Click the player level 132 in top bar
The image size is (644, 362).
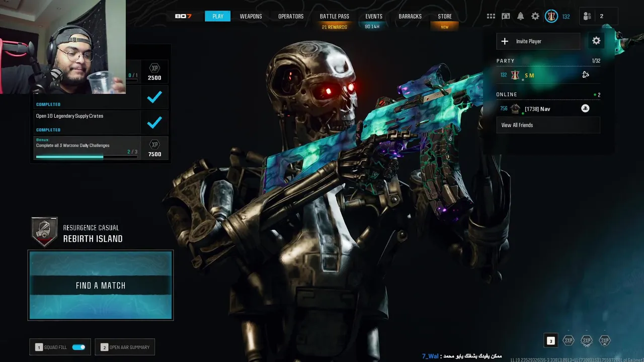(566, 17)
